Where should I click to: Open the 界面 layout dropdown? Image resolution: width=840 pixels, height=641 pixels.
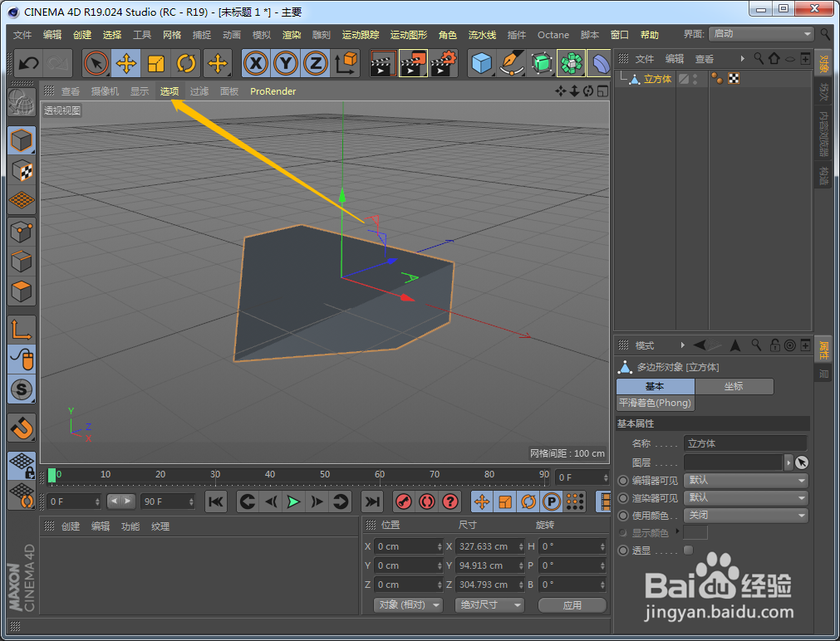coord(761,34)
